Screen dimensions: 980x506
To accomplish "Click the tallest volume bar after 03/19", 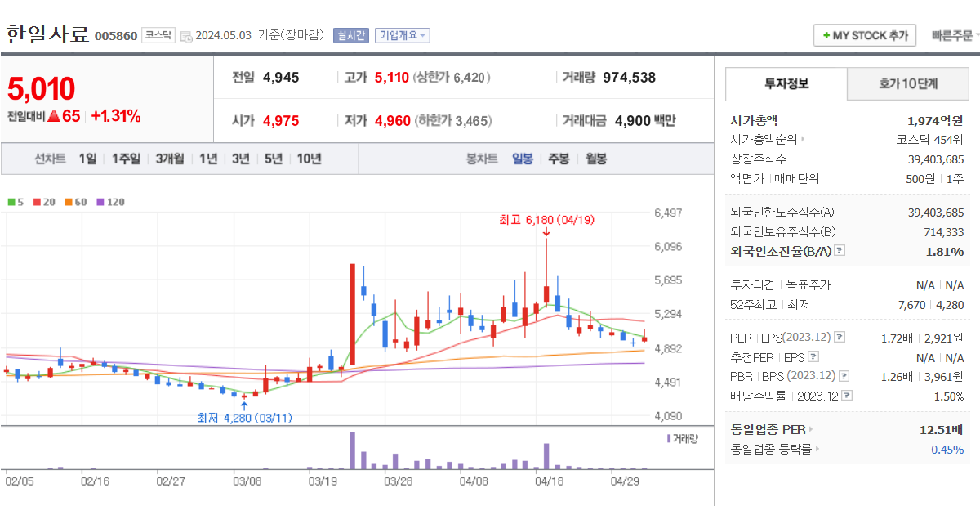I will click(x=352, y=450).
